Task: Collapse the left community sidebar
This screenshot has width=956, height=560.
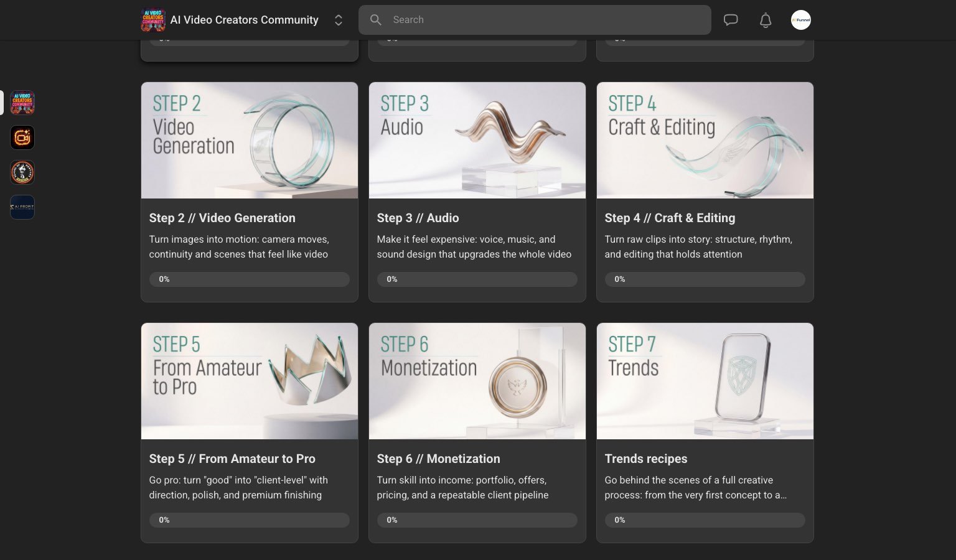Action: tap(2, 103)
